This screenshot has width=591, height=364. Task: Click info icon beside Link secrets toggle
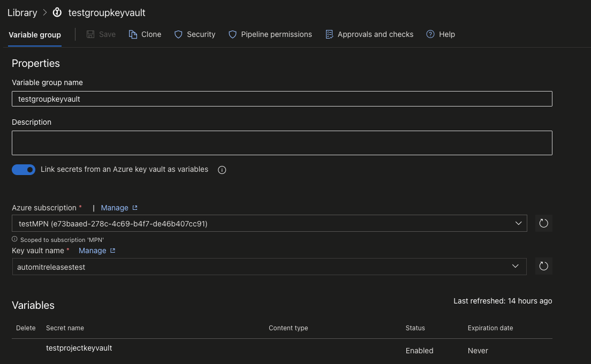pos(222,170)
